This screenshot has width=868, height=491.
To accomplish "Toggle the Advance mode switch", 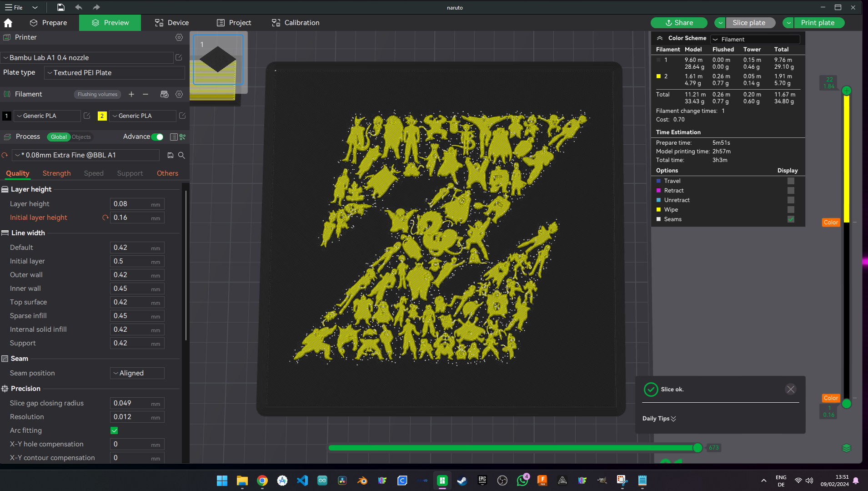I will tap(157, 137).
